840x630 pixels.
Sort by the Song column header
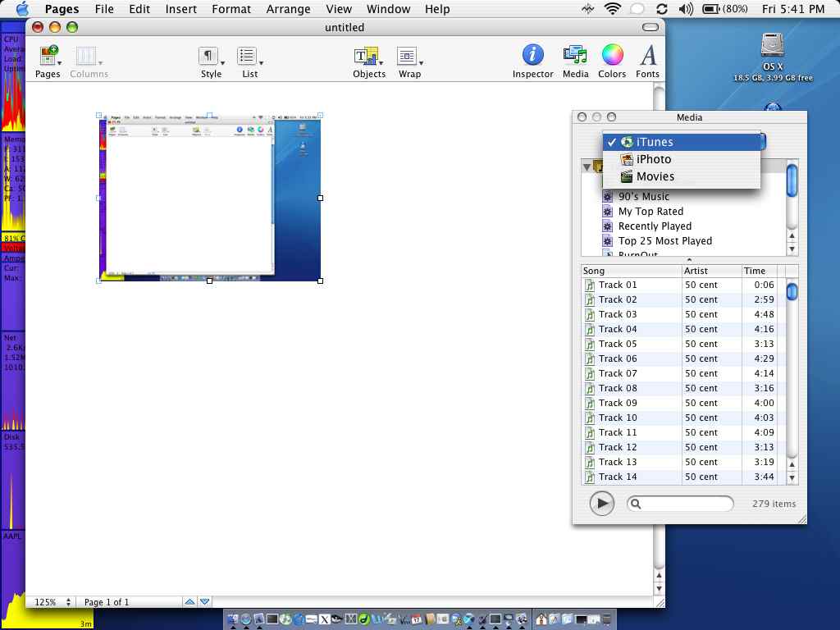click(x=631, y=271)
